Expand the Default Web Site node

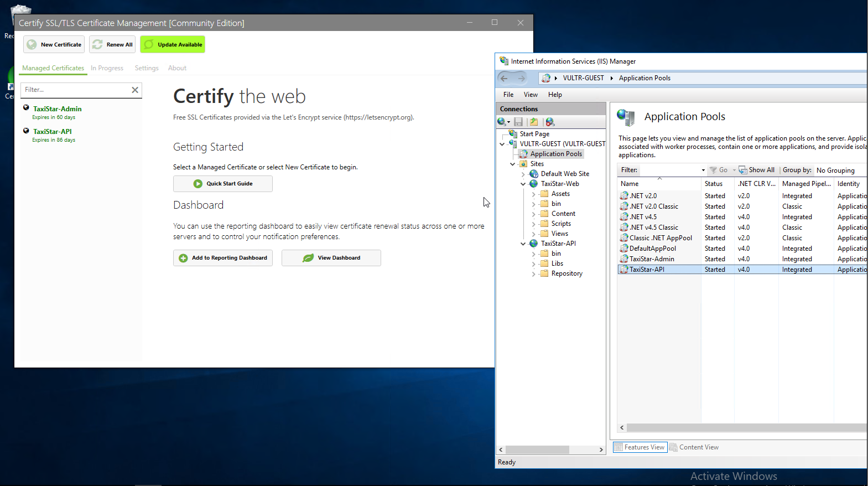(x=523, y=174)
